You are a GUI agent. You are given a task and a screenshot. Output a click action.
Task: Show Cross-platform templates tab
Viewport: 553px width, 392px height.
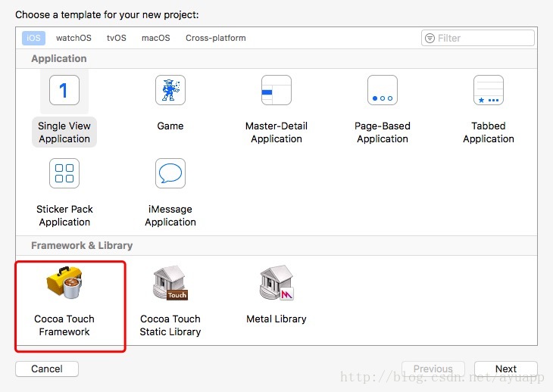216,38
